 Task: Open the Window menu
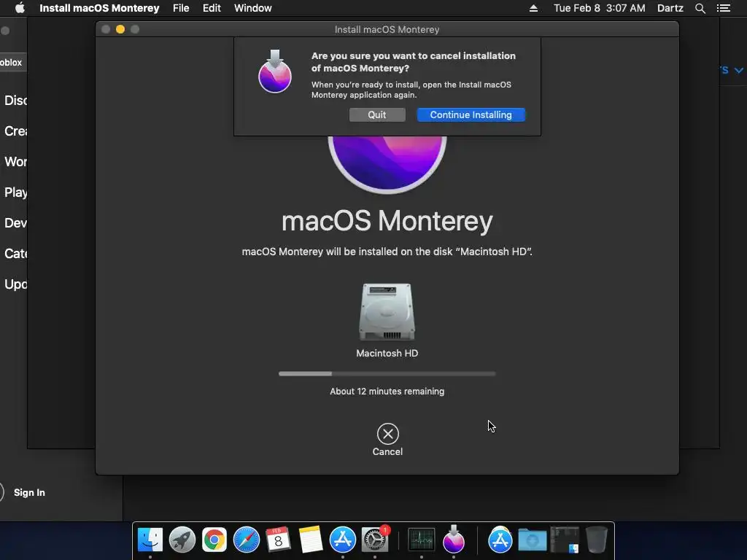(253, 8)
